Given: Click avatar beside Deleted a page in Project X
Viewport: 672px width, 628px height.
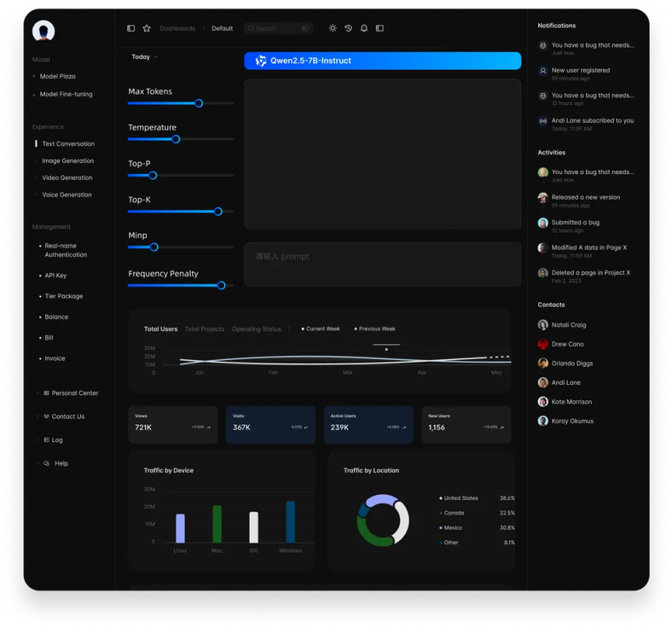Looking at the screenshot, I should [543, 273].
